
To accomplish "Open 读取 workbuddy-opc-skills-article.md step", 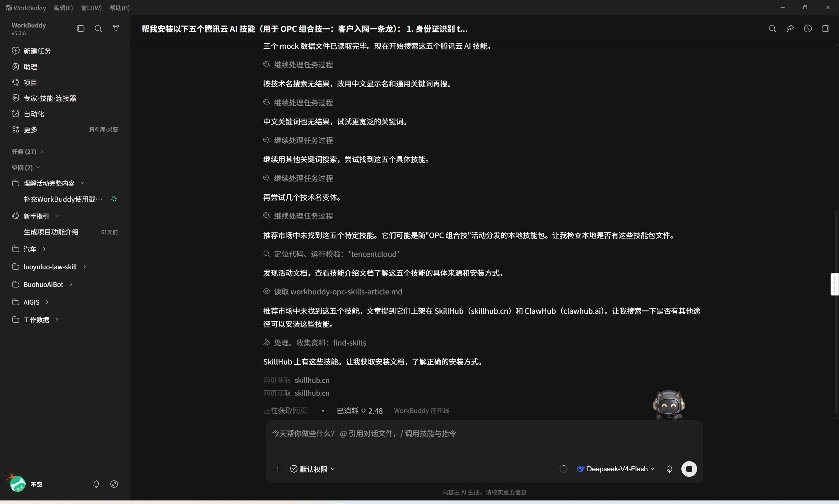I will coord(333,292).
